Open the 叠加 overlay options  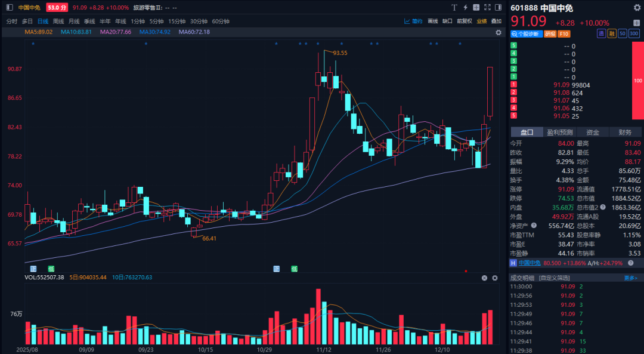tap(496, 21)
